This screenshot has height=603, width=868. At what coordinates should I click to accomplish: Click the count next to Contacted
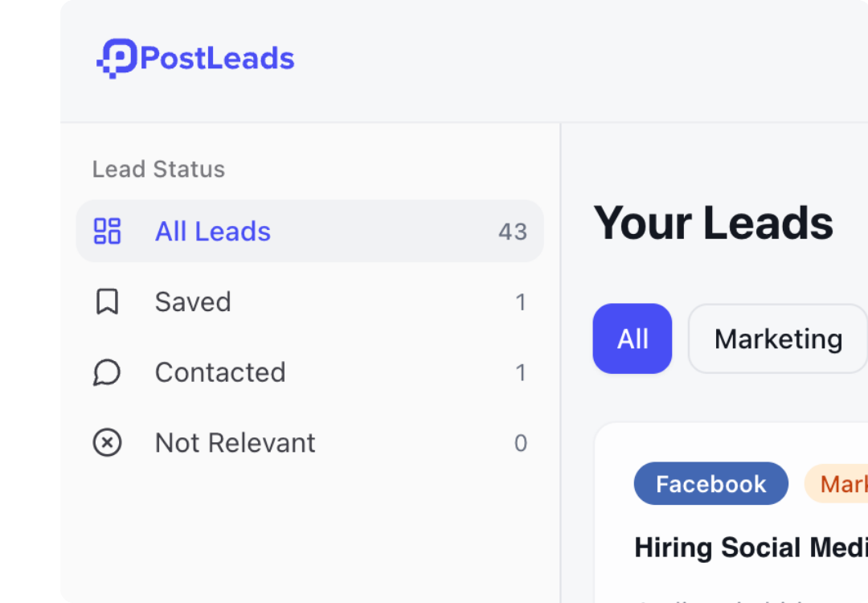(x=521, y=373)
